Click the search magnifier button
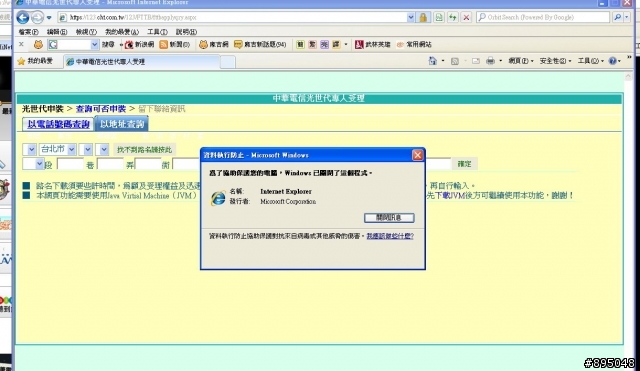Image resolution: width=640 pixels, height=371 pixels. [617, 17]
